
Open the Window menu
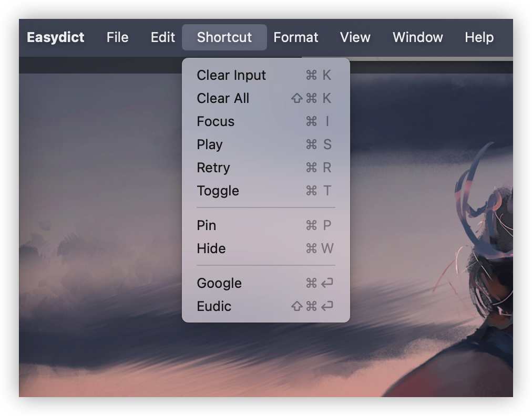(x=417, y=37)
